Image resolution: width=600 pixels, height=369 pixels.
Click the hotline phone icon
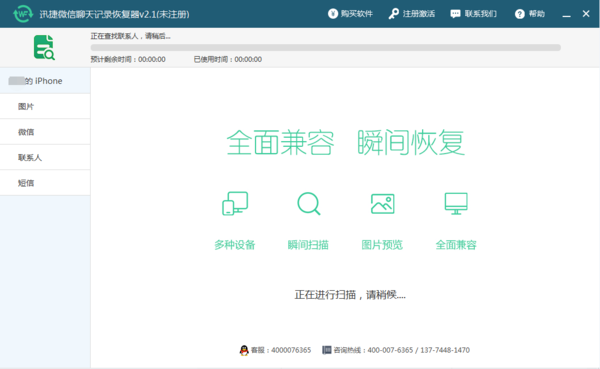pos(326,350)
